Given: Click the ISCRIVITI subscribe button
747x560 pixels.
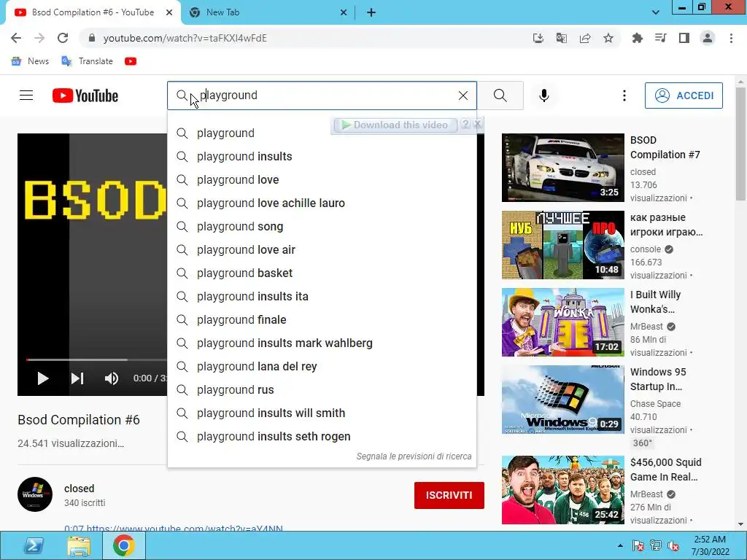Looking at the screenshot, I should click(449, 495).
